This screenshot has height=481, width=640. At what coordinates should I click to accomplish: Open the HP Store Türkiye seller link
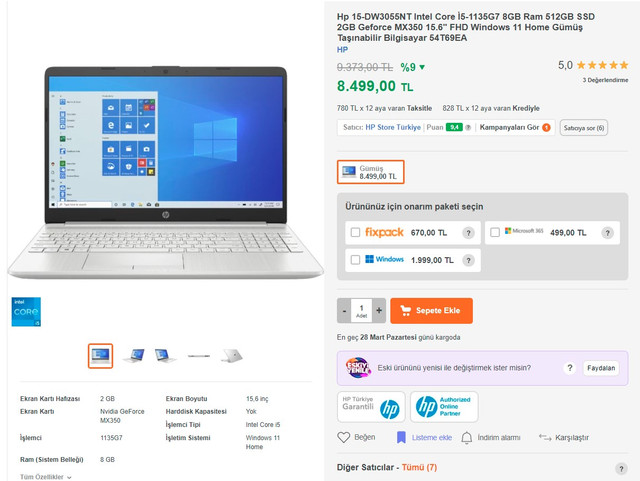[x=393, y=127]
